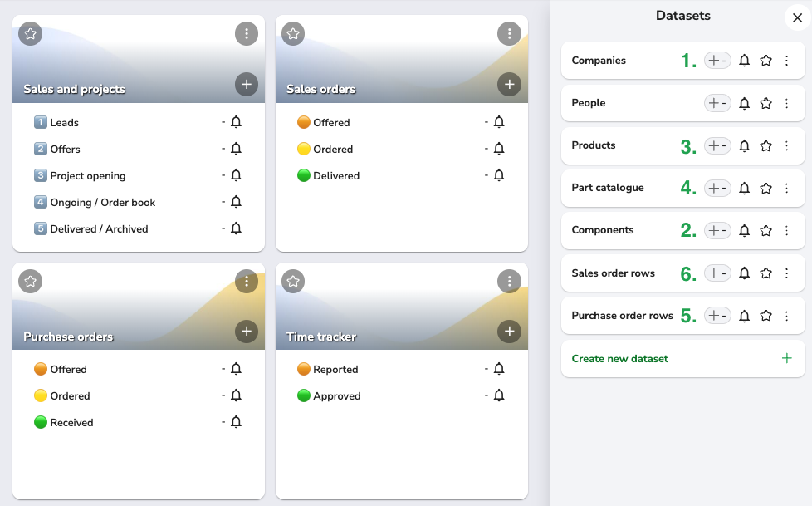Click bell icon next to Delivered order

pos(499,175)
